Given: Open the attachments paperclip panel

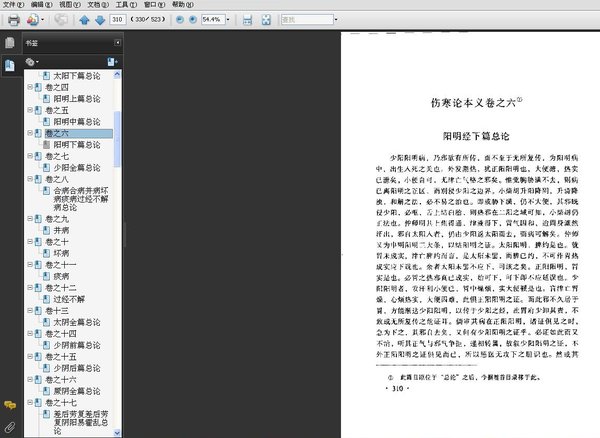Looking at the screenshot, I should point(10,427).
